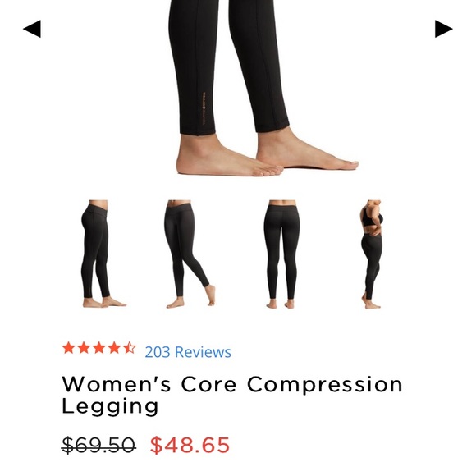Screen dimensions: 476x476
Task: Select the side-view leggings thumbnail
Action: coord(103,254)
